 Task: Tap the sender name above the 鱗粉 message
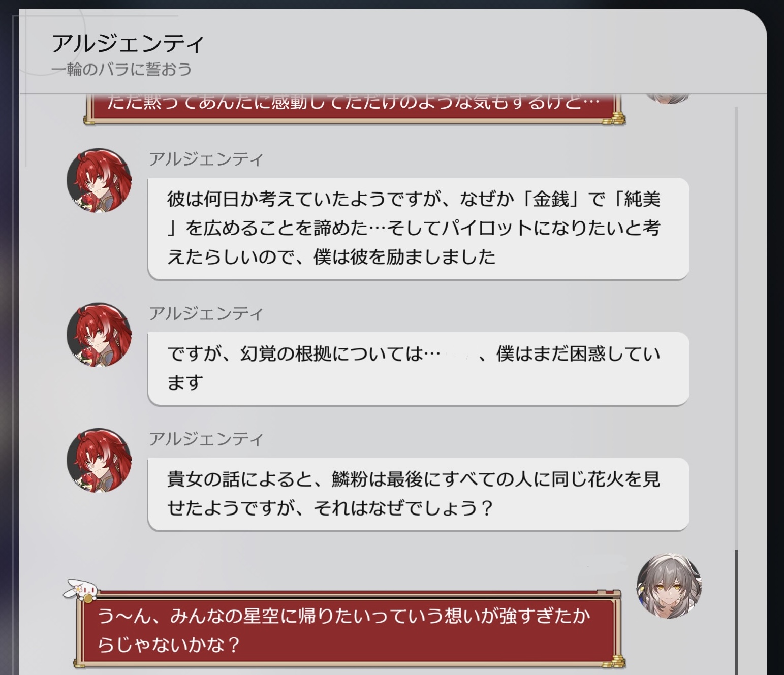pos(206,439)
